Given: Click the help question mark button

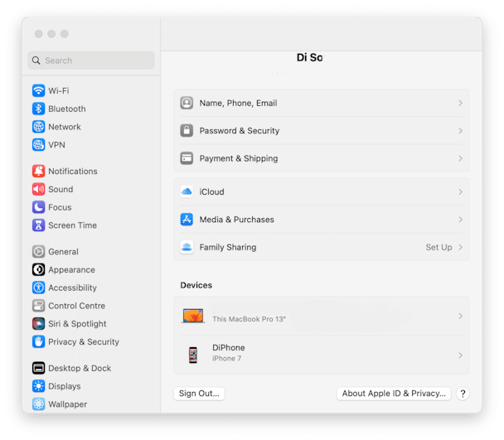Looking at the screenshot, I should [x=463, y=394].
